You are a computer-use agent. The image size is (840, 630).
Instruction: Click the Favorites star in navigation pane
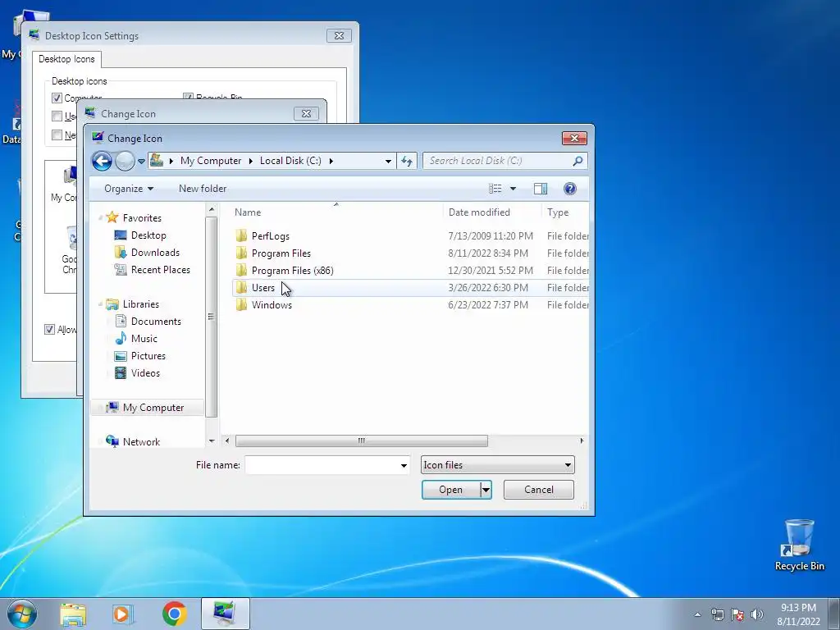(112, 217)
